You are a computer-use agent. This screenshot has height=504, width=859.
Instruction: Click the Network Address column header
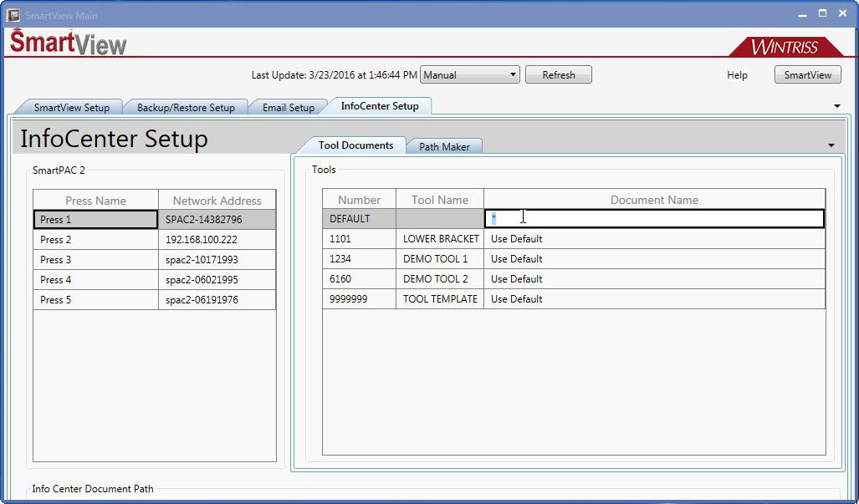pos(217,201)
